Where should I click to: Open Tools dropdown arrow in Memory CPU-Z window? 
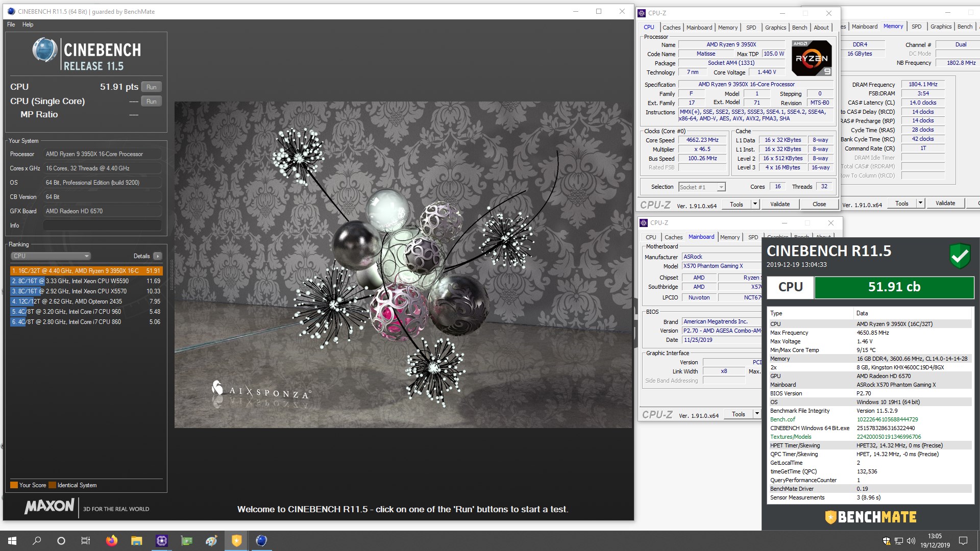[x=920, y=204]
